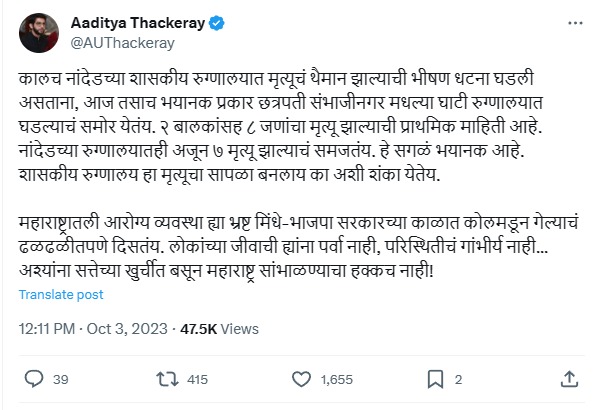Screen dimensions: 600x410
Task: Bookmark the post using bookmark icon
Action: tap(435, 379)
